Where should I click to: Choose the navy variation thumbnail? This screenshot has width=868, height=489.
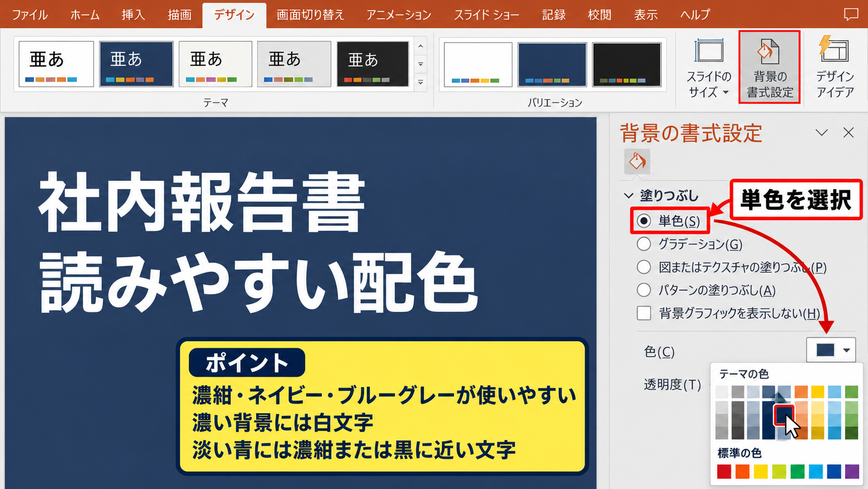pos(552,64)
